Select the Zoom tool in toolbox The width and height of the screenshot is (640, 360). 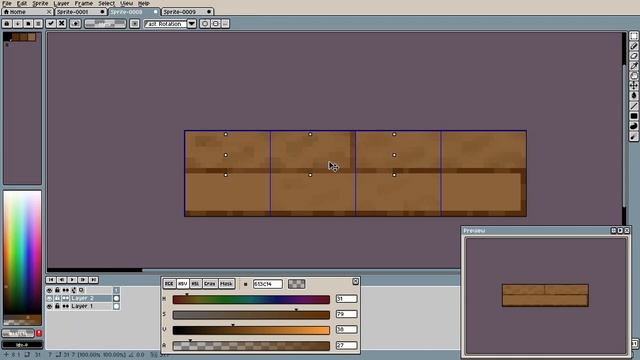click(633, 76)
